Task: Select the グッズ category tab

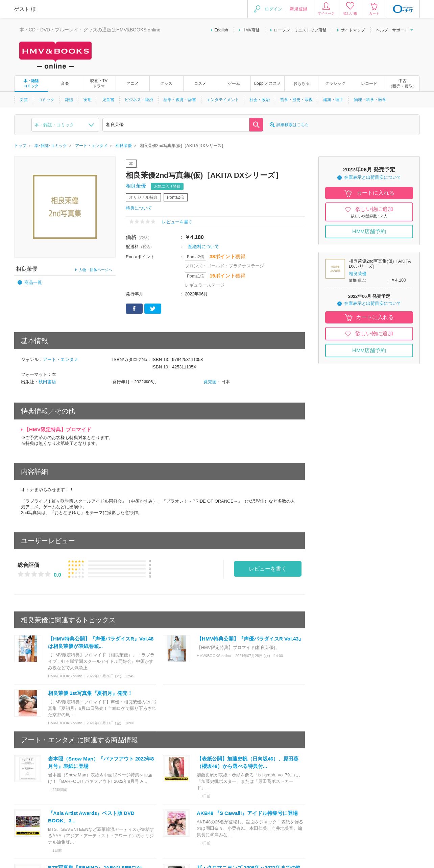Action: [166, 83]
